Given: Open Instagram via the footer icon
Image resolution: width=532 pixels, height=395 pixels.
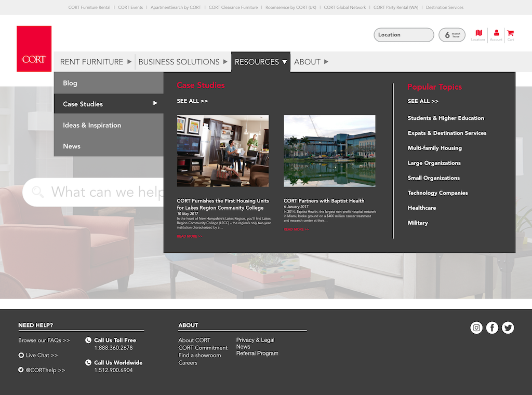Looking at the screenshot, I should pos(476,328).
